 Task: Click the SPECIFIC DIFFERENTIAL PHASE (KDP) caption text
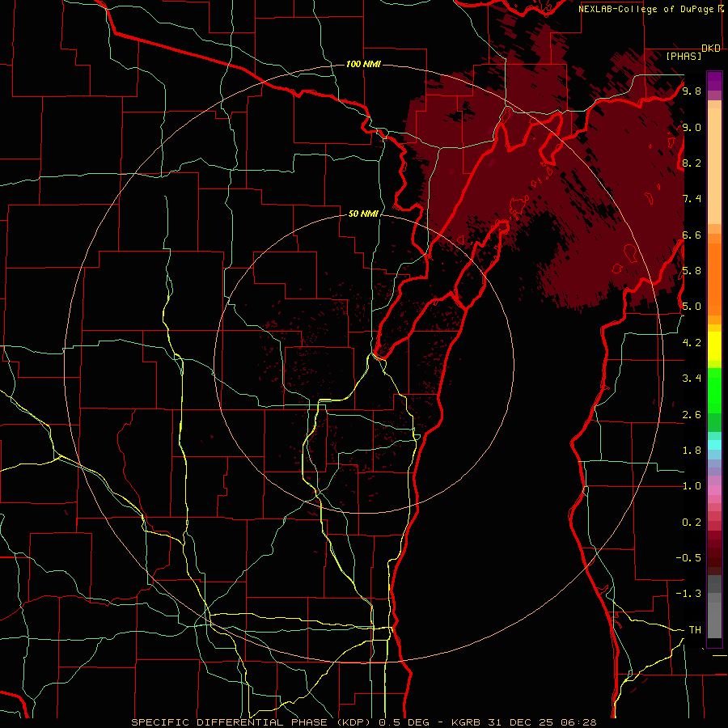253,722
